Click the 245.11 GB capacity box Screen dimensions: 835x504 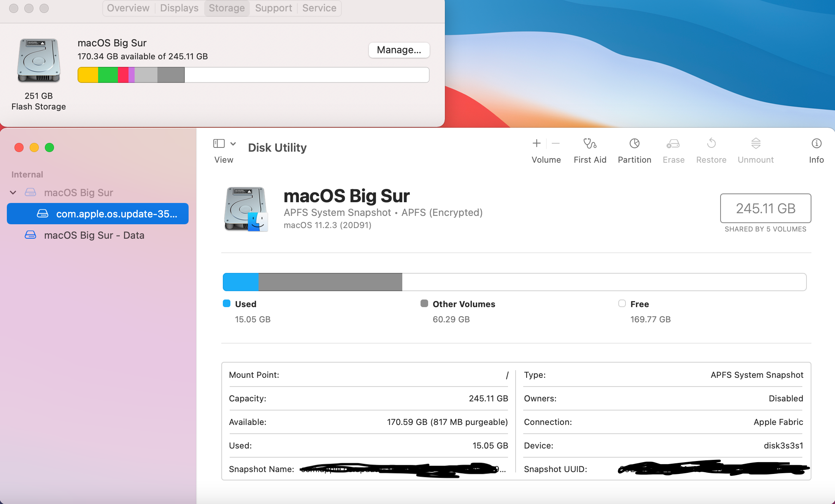(x=765, y=208)
